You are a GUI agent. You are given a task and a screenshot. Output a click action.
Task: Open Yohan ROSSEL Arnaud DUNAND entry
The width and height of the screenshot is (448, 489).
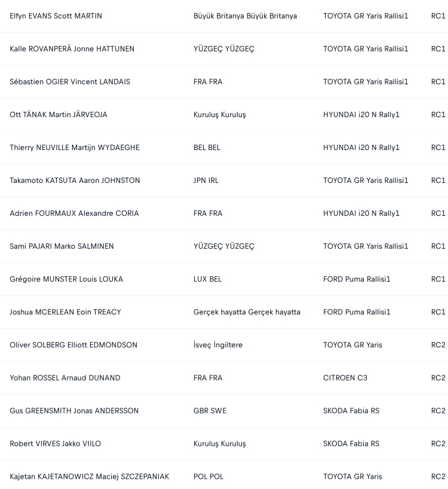pos(65,378)
